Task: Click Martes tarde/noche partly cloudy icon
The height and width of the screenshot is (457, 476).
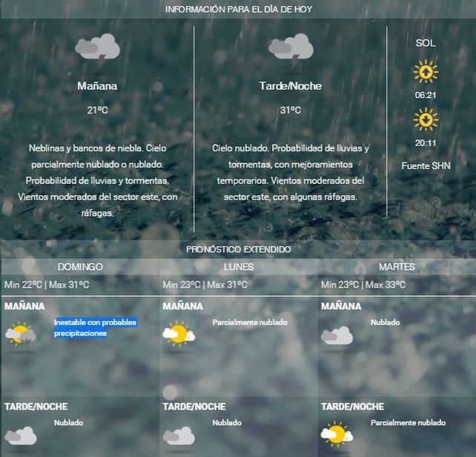Action: pos(337,435)
